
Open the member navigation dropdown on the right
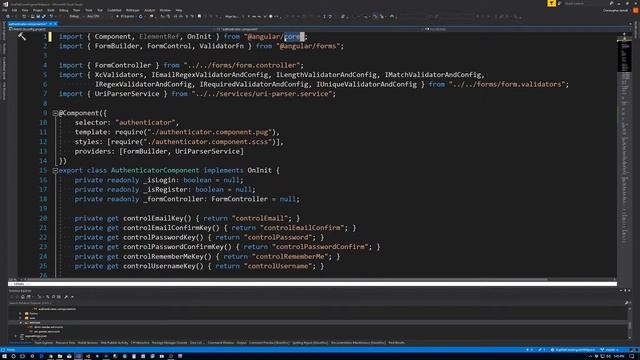520,29
